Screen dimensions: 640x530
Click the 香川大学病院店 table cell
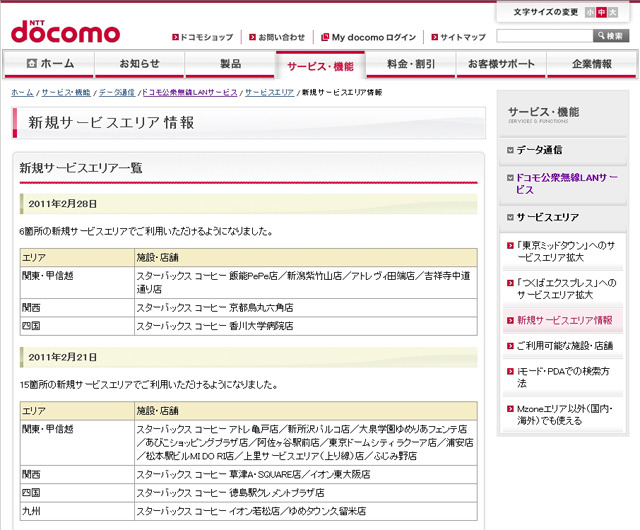tap(306, 326)
